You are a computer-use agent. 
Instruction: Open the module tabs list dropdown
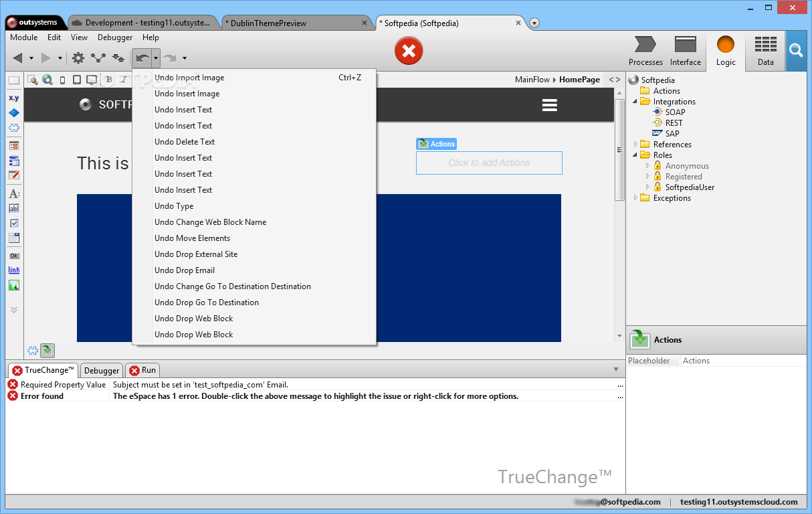(x=534, y=23)
